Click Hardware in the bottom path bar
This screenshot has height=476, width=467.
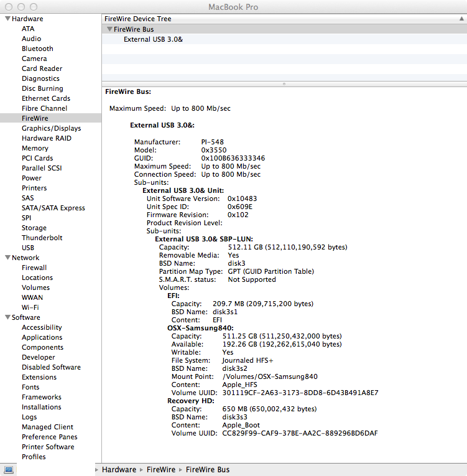pos(119,470)
